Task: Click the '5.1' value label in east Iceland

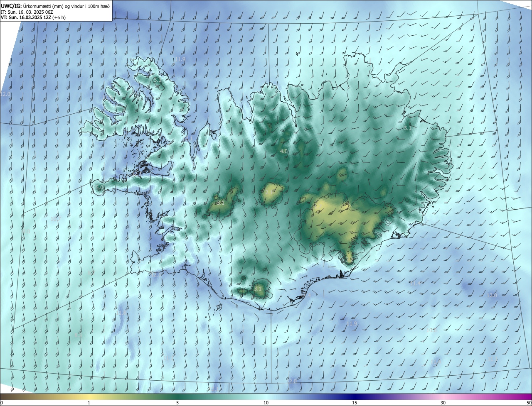Action: pos(408,129)
